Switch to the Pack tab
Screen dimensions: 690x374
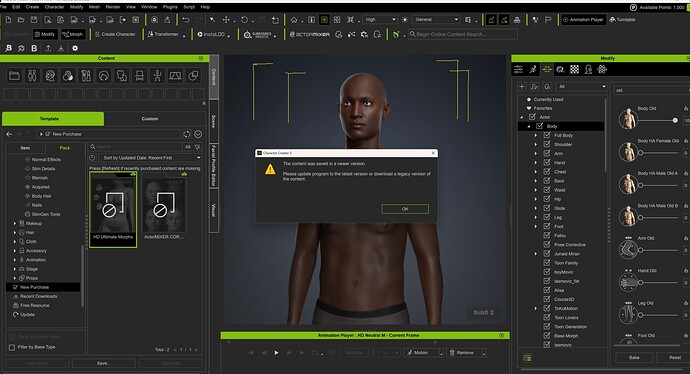pyautogui.click(x=65, y=148)
